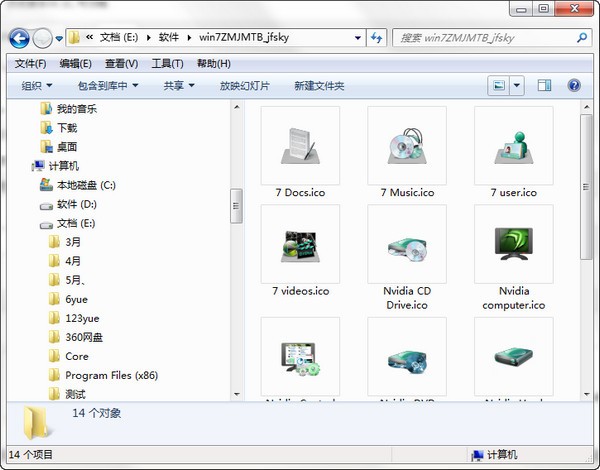Toggle the preview pane button
600x470 pixels.
click(544, 85)
